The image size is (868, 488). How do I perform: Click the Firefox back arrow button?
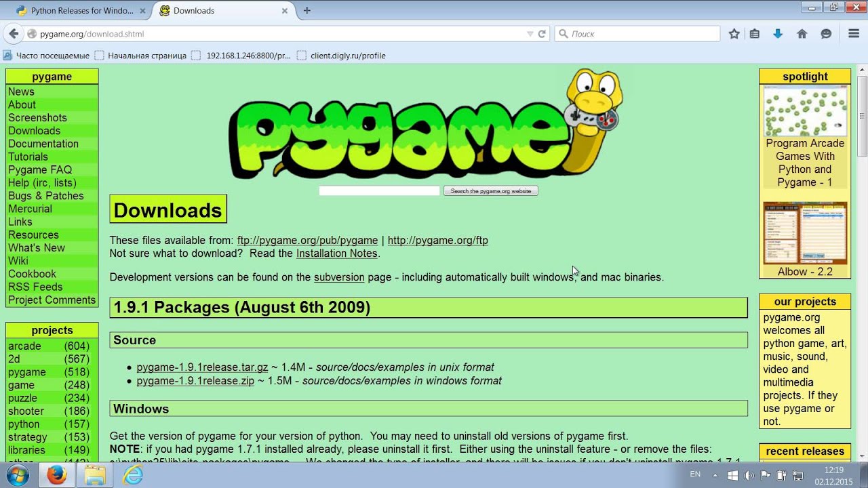coord(14,34)
